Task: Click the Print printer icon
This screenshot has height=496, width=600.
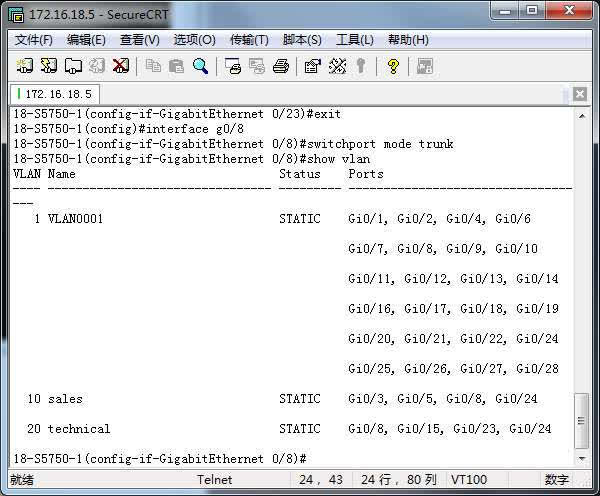Action: pyautogui.click(x=281, y=66)
